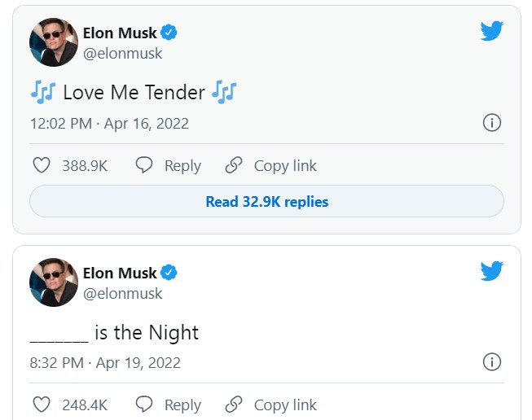Like the Love Me Tender tweet heart icon
Image resolution: width=532 pixels, height=420 pixels.
[42, 165]
